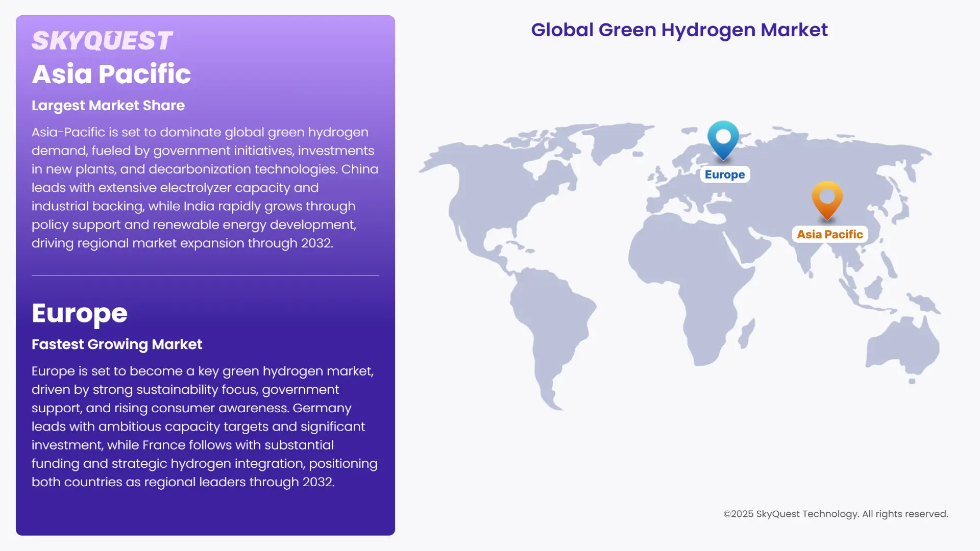Click the Asia Pacific label on the map

(830, 234)
